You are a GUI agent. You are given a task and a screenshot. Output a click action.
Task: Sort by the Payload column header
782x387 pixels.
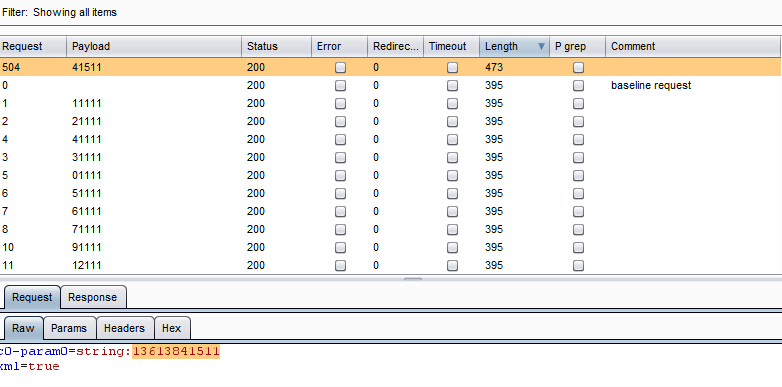(x=154, y=46)
